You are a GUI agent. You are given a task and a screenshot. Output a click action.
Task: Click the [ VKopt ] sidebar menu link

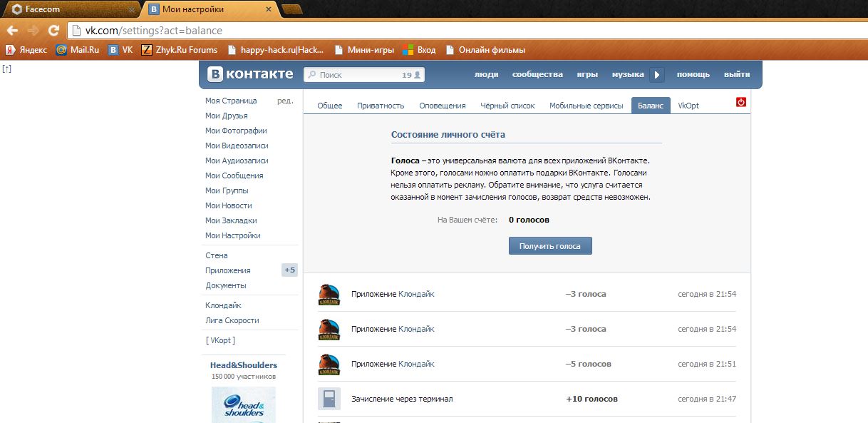point(220,340)
